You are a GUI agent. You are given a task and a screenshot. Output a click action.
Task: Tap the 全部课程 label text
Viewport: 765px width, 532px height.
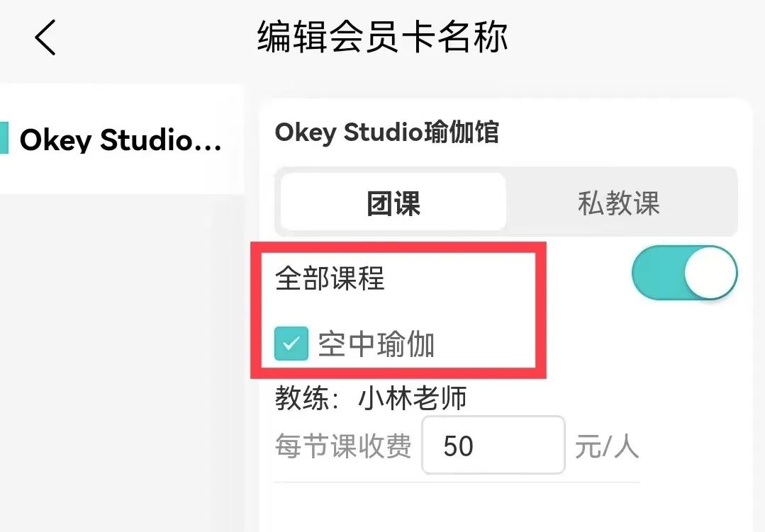pyautogui.click(x=330, y=278)
